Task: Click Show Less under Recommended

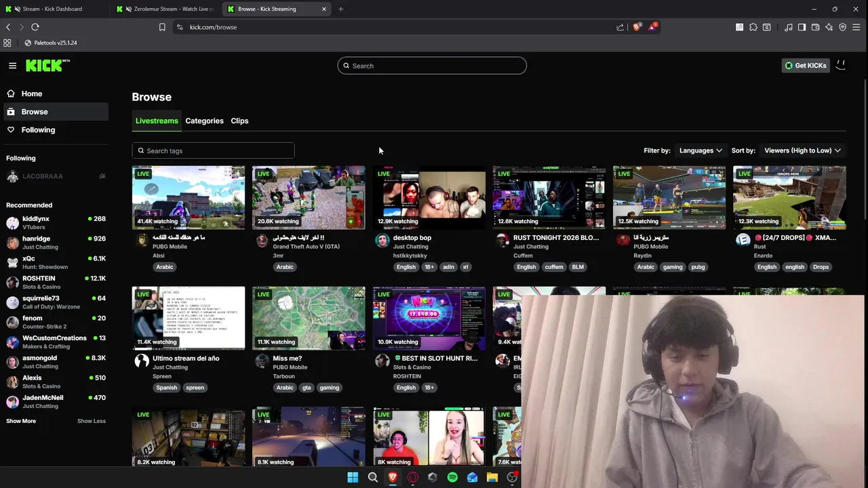Action: [92, 421]
